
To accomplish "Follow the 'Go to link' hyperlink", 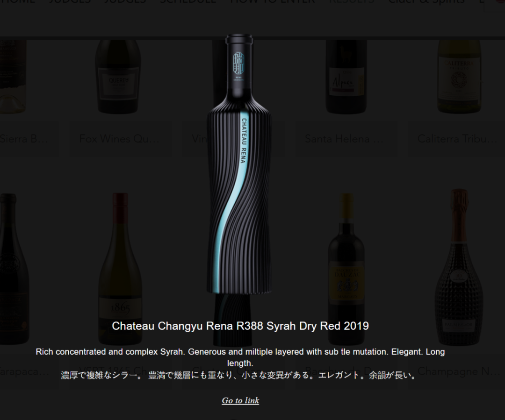I will [x=240, y=400].
